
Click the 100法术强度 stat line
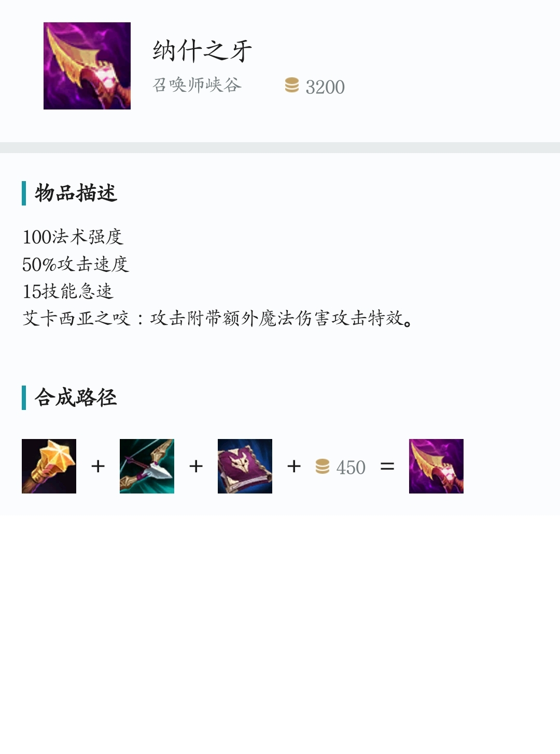(73, 237)
